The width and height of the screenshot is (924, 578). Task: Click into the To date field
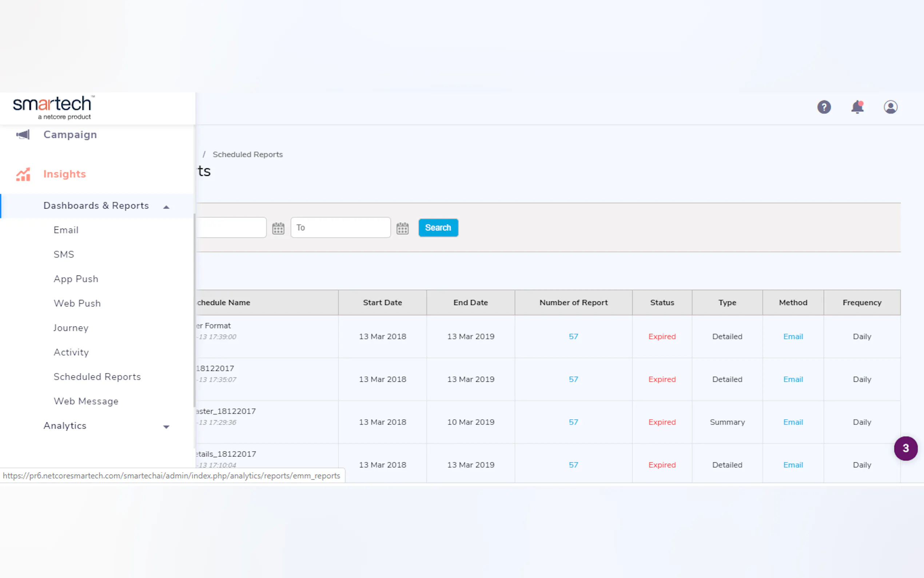(340, 228)
